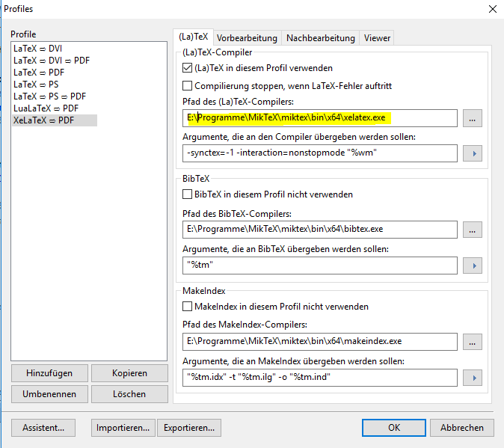Open BibTeX arguments placeholder arrow menu
The height and width of the screenshot is (448, 504).
point(471,266)
